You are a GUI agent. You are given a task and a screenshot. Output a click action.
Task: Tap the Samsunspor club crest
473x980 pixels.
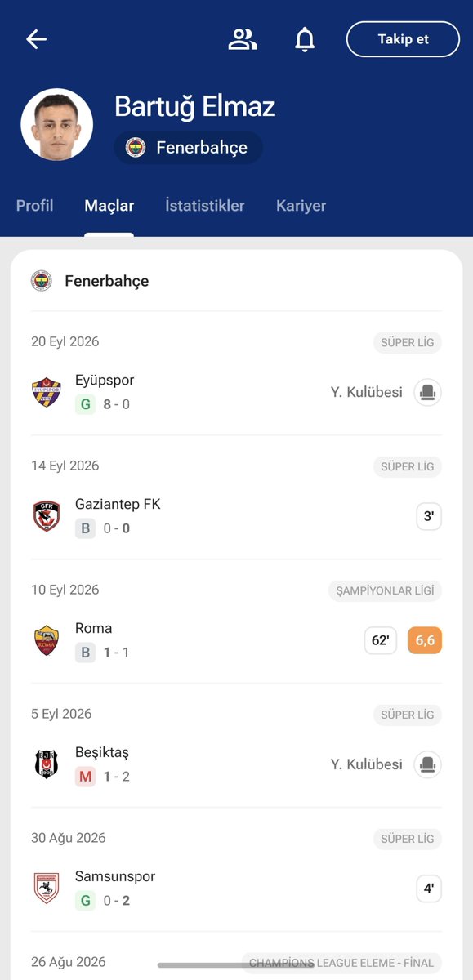pyautogui.click(x=47, y=889)
